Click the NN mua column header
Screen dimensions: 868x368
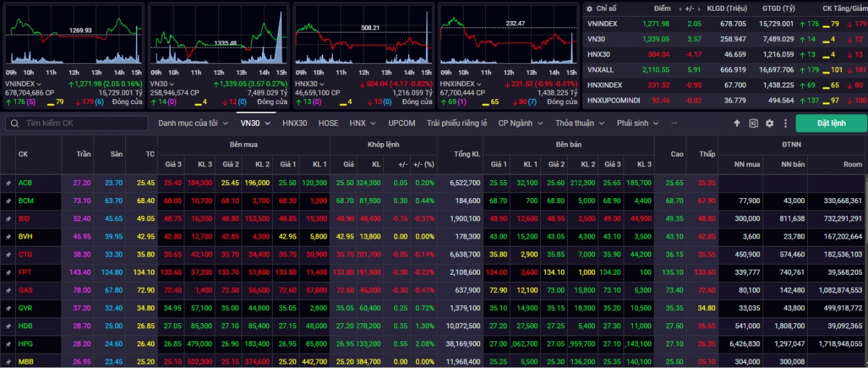(x=747, y=164)
